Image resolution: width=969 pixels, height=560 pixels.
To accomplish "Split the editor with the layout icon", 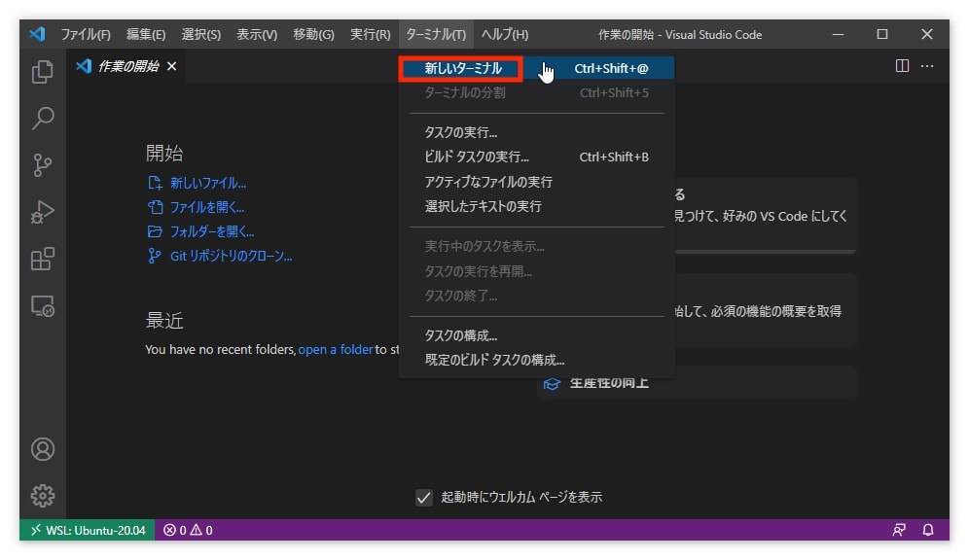I will coord(902,65).
